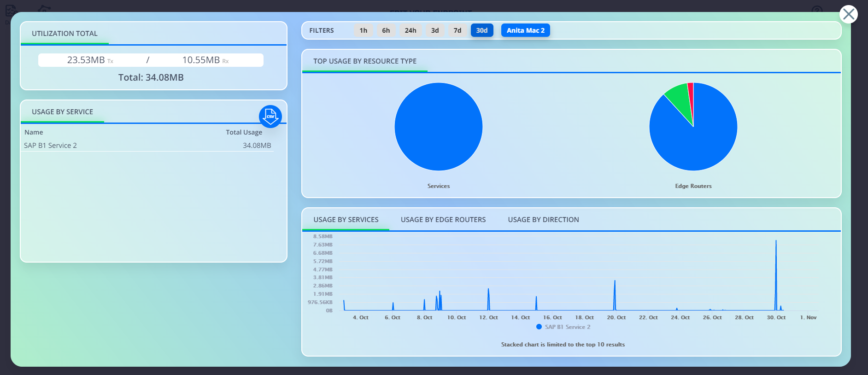Select the 30d time filter
This screenshot has width=868, height=375.
[482, 30]
